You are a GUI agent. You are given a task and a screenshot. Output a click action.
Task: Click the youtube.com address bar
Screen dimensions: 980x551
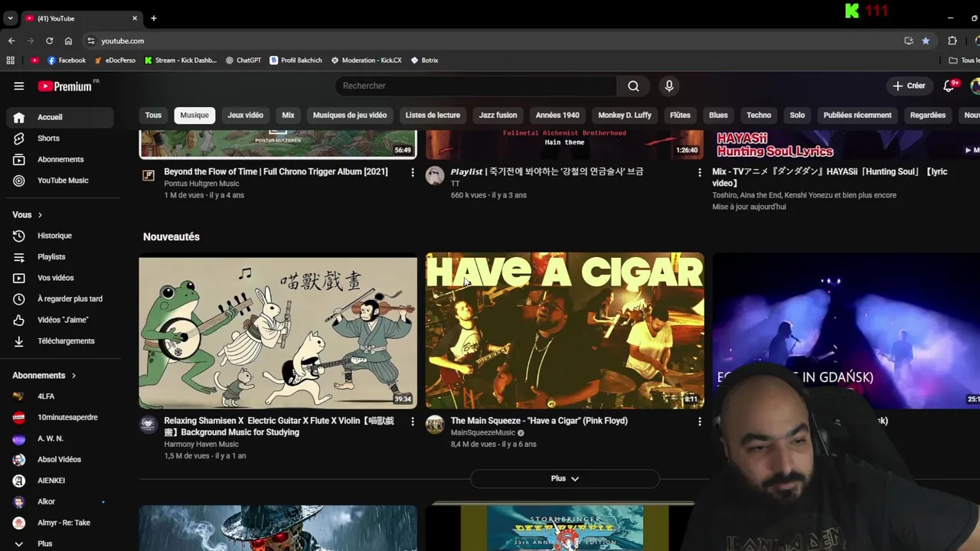click(490, 41)
